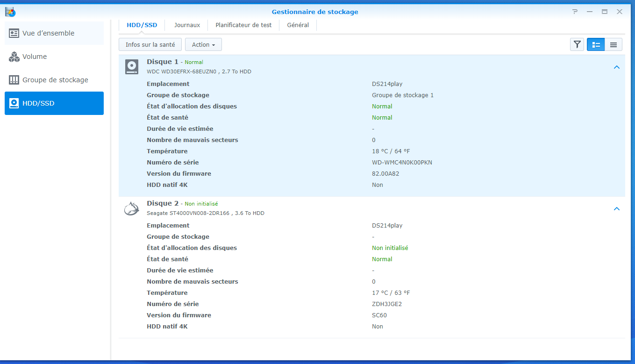Viewport: 635px width, 364px height.
Task: Click Infos sur la santé button
Action: click(150, 44)
